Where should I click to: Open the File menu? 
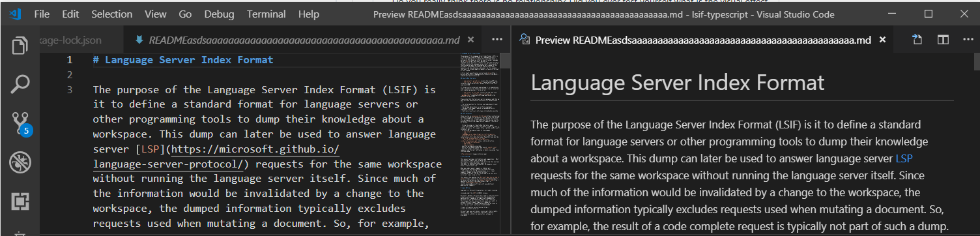pyautogui.click(x=42, y=14)
